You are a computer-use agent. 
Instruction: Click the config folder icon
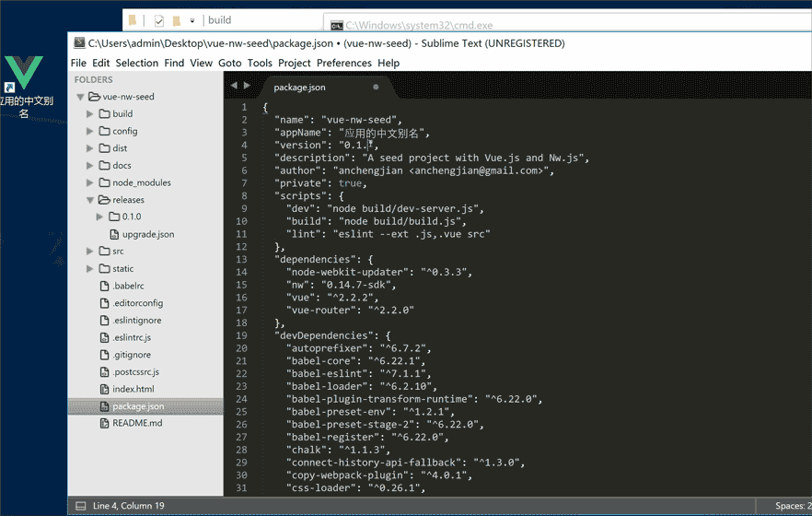pos(105,131)
